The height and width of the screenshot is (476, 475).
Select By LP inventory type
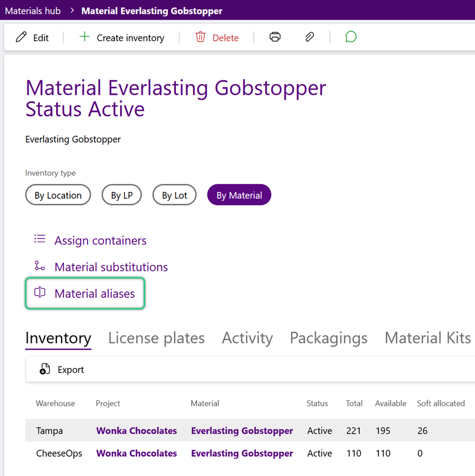pyautogui.click(x=121, y=195)
